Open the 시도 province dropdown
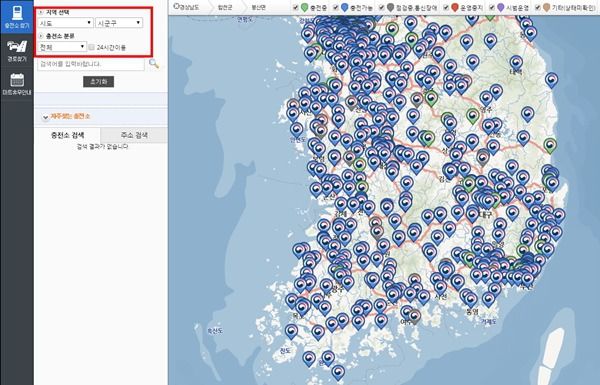 (x=65, y=23)
